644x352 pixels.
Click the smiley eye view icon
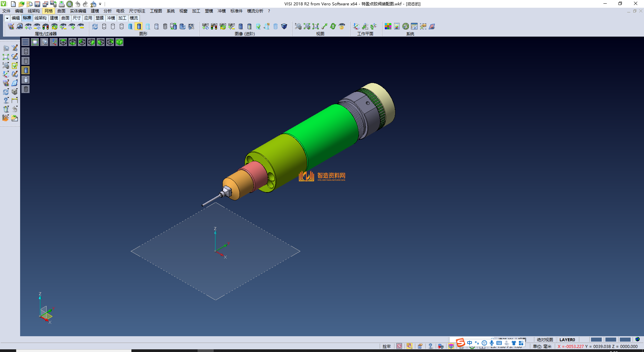[342, 26]
